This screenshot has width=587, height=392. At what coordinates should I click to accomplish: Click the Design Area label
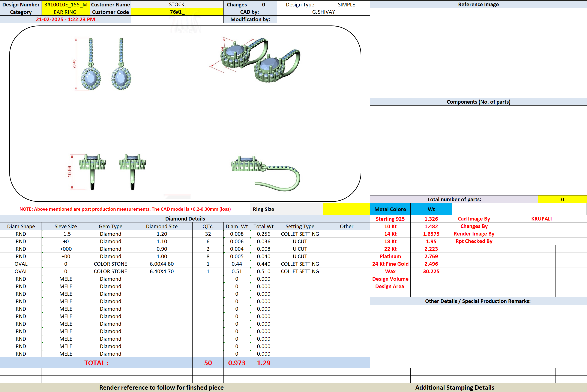click(x=390, y=286)
